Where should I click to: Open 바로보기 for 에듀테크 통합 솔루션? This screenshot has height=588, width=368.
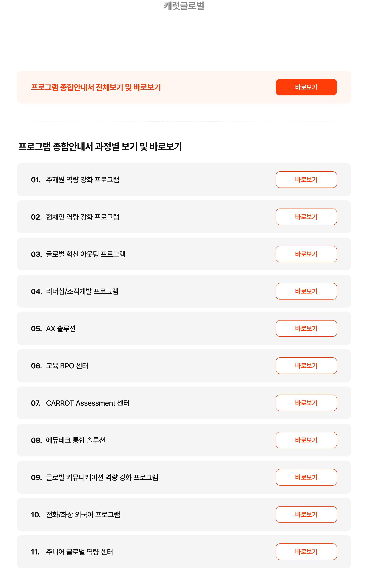306,440
